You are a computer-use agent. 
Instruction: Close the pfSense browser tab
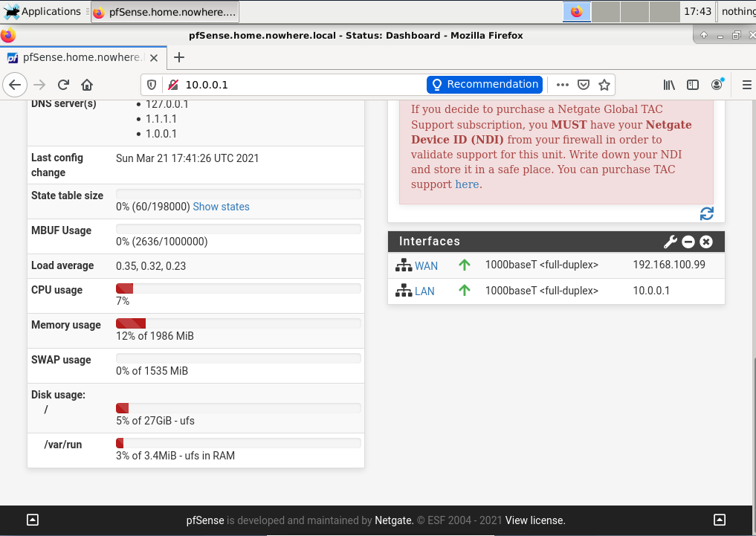154,58
